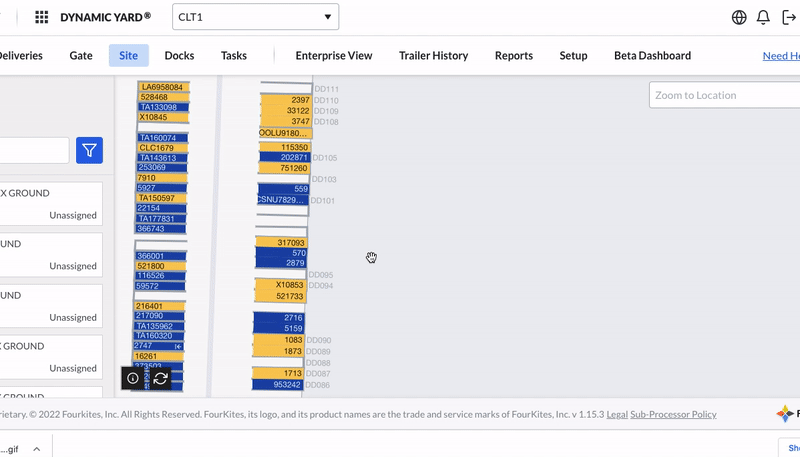Open the apps grid launcher icon

click(42, 17)
